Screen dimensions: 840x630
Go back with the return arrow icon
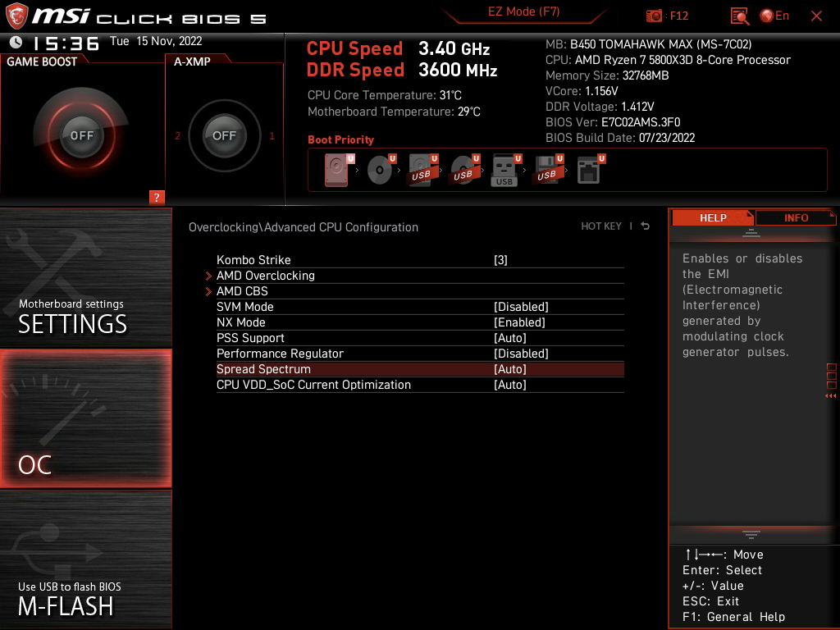645,226
